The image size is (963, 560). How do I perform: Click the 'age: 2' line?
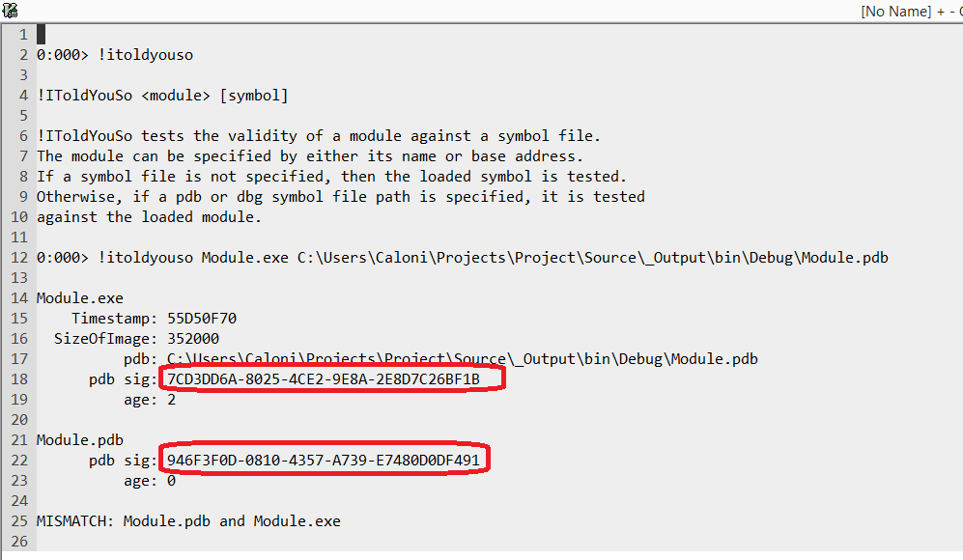pos(154,400)
